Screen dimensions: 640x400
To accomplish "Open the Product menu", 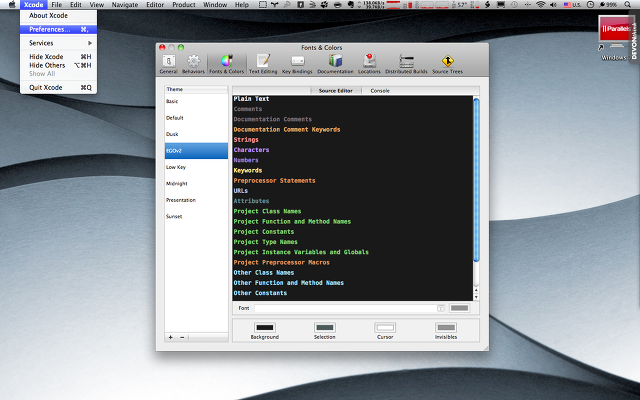I will point(184,5).
